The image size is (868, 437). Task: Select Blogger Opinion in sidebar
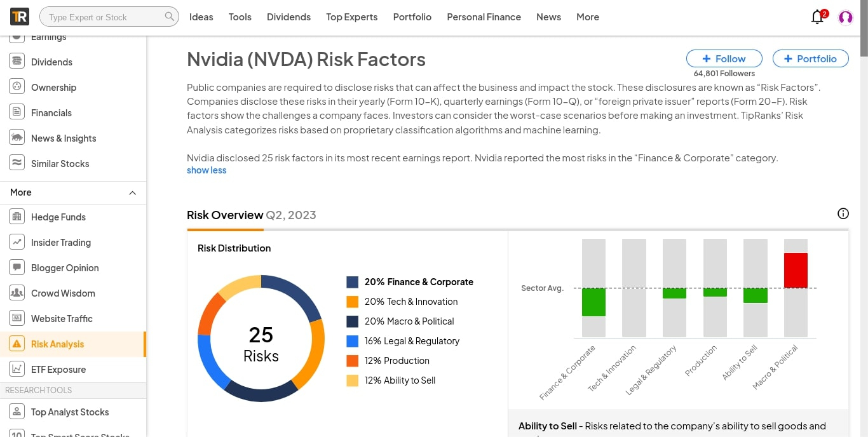point(64,268)
